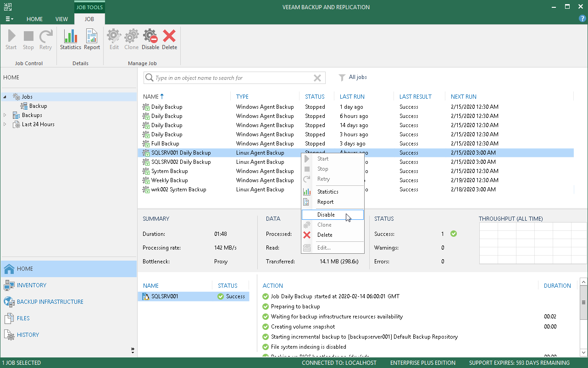Screen dimensions: 588x368
Task: Open the help question mark icon
Action: (x=582, y=19)
